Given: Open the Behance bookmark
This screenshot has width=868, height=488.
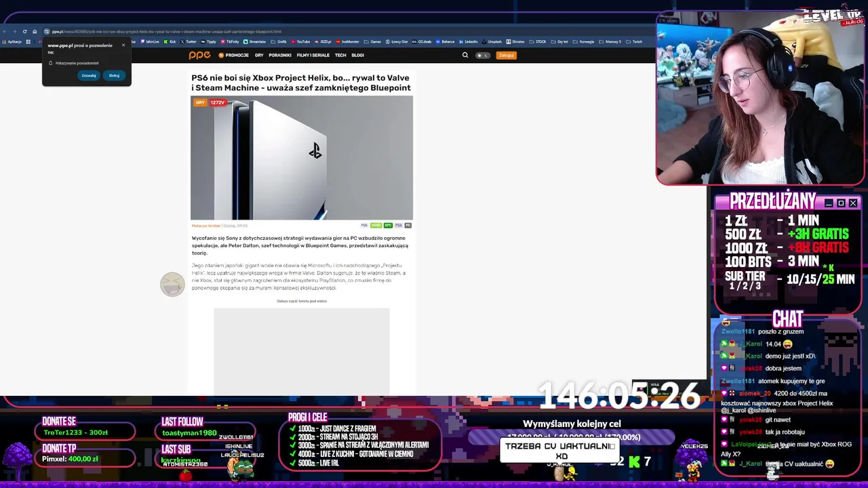Looking at the screenshot, I should point(446,41).
